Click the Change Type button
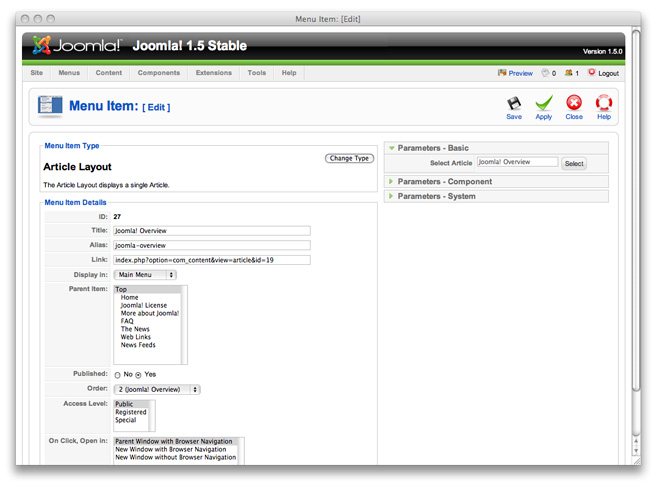662x490 pixels. 349,158
